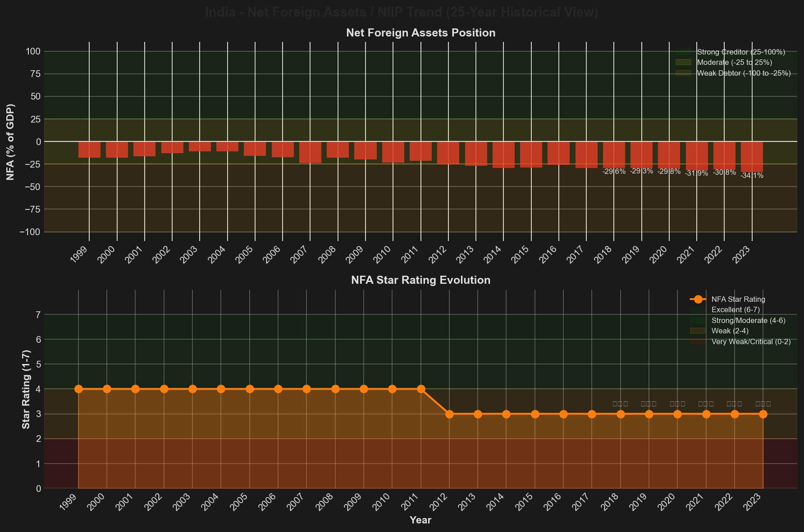Click the Weak (2-4) legend color swatch
804x532 pixels.
697,331
